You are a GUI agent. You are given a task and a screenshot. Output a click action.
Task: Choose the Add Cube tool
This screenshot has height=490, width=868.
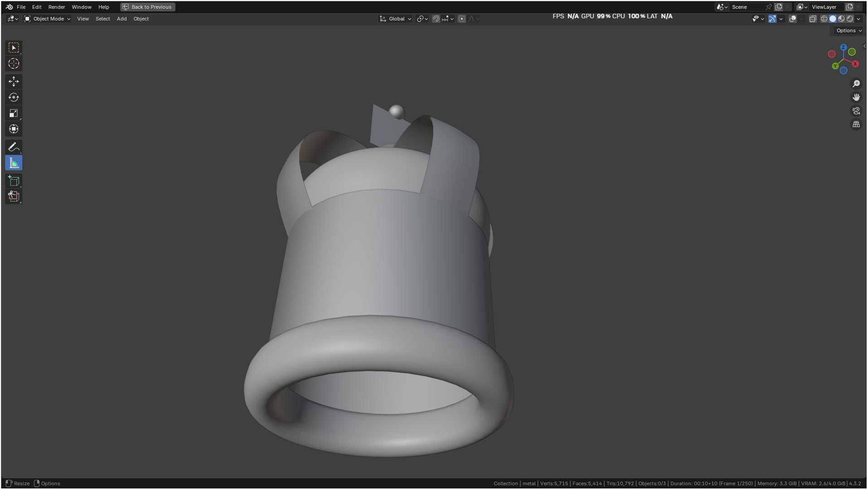[14, 181]
